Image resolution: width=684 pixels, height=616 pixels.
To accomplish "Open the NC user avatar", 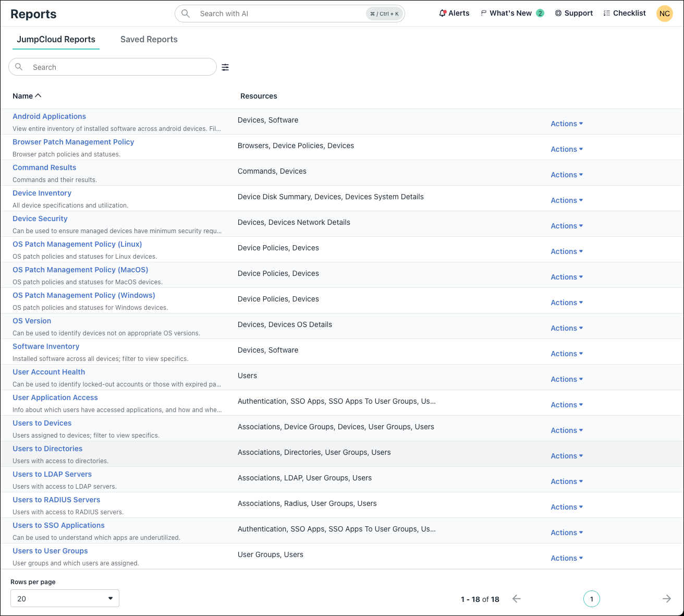I will pos(665,14).
